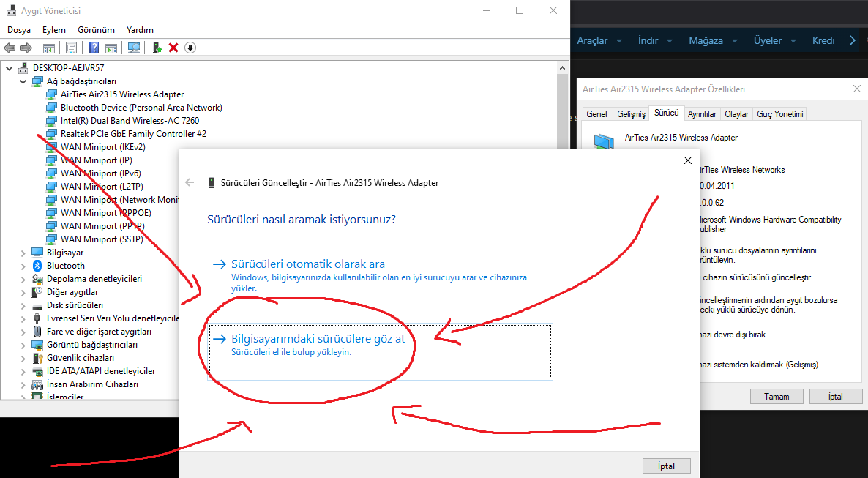Select Evrensel Seri Veri Yolu denetleyicileri category
Screen dimensions: 868x478
[113, 318]
